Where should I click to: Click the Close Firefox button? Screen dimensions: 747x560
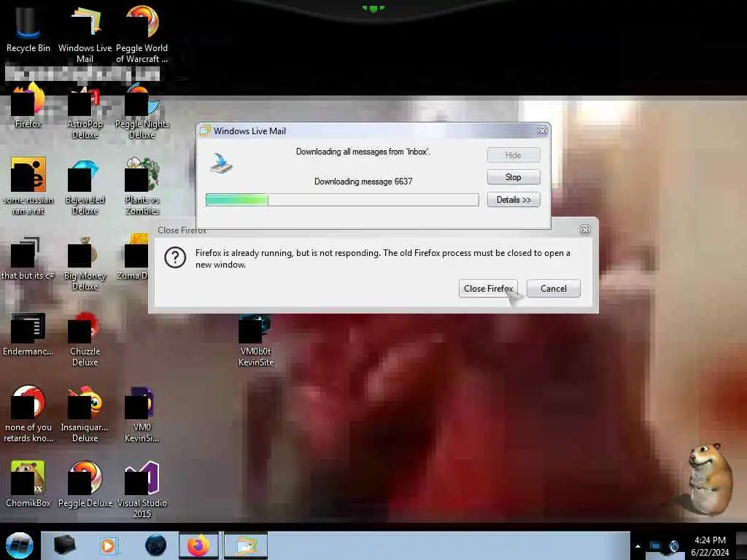[488, 289]
